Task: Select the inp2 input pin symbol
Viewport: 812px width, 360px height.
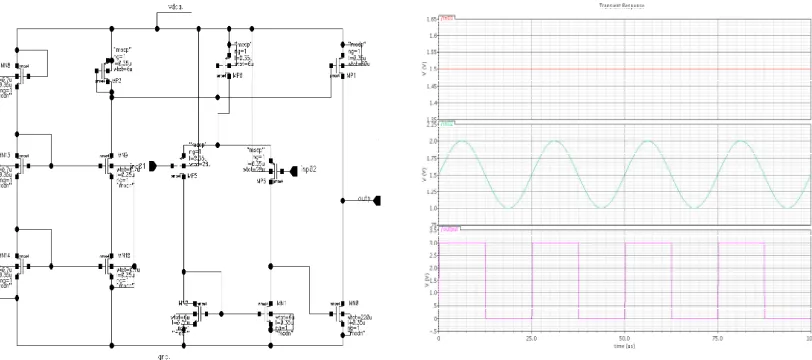Action: pyautogui.click(x=294, y=170)
